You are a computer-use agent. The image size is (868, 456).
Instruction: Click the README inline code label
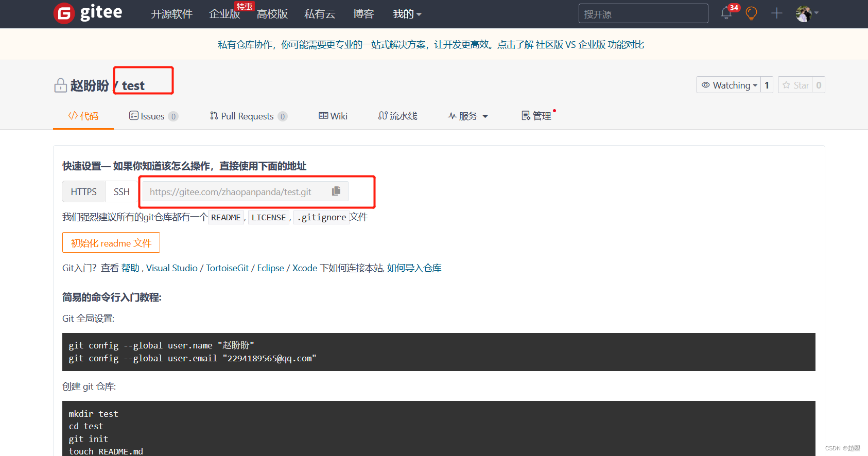pos(225,217)
